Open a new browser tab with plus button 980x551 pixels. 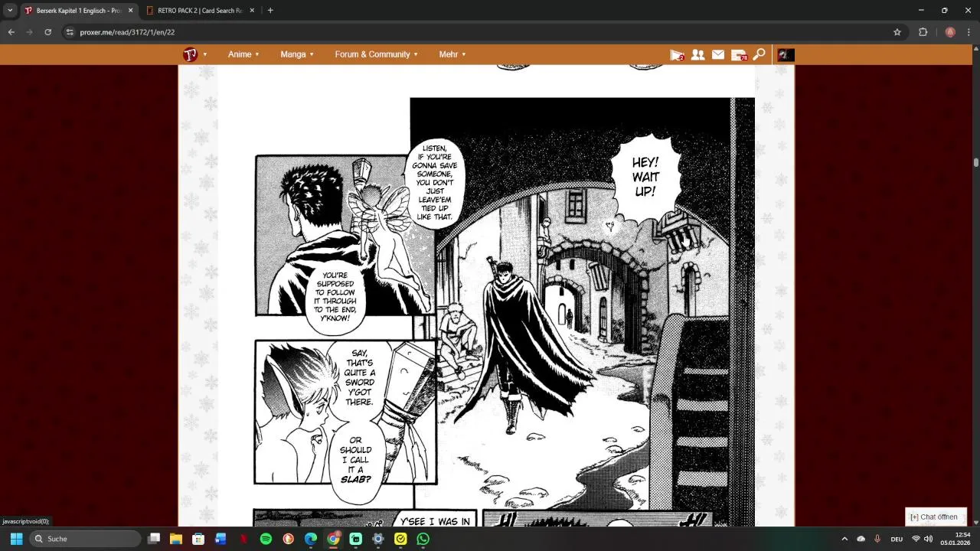pyautogui.click(x=270, y=11)
